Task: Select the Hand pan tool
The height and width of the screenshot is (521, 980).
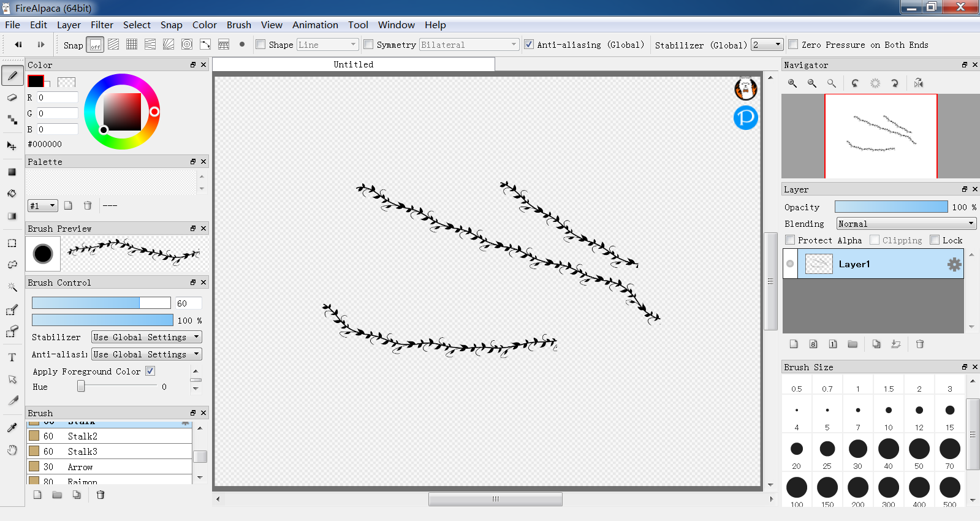Action: coord(12,451)
